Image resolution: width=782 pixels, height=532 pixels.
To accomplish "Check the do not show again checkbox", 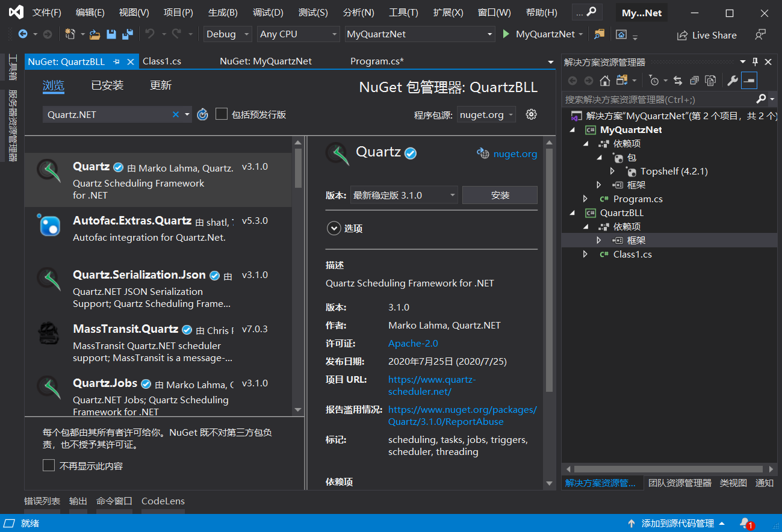I will (49, 465).
